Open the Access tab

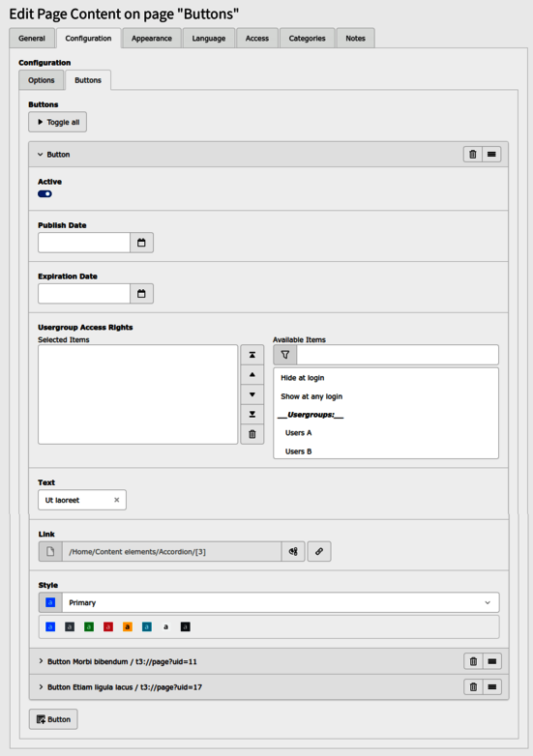pos(257,38)
